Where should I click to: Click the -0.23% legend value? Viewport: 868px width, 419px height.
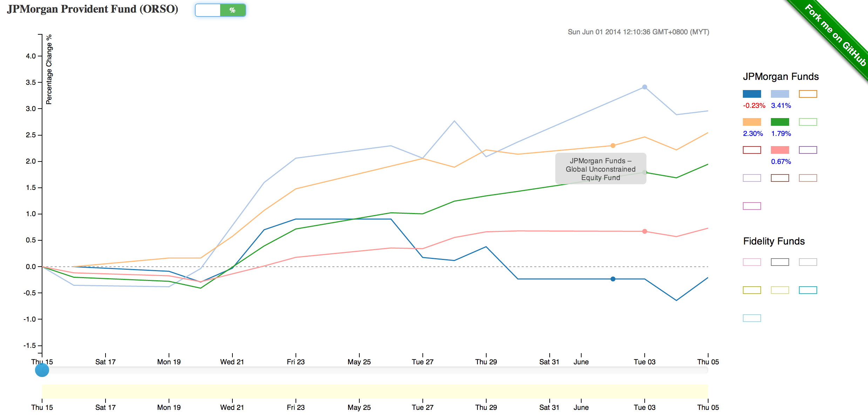[754, 105]
